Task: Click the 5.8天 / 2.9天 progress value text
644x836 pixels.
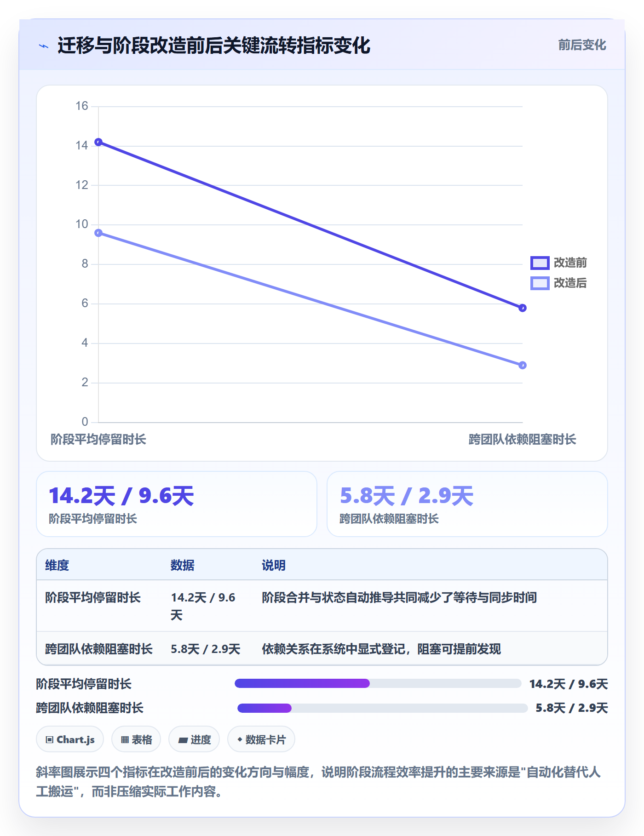Action: (572, 708)
